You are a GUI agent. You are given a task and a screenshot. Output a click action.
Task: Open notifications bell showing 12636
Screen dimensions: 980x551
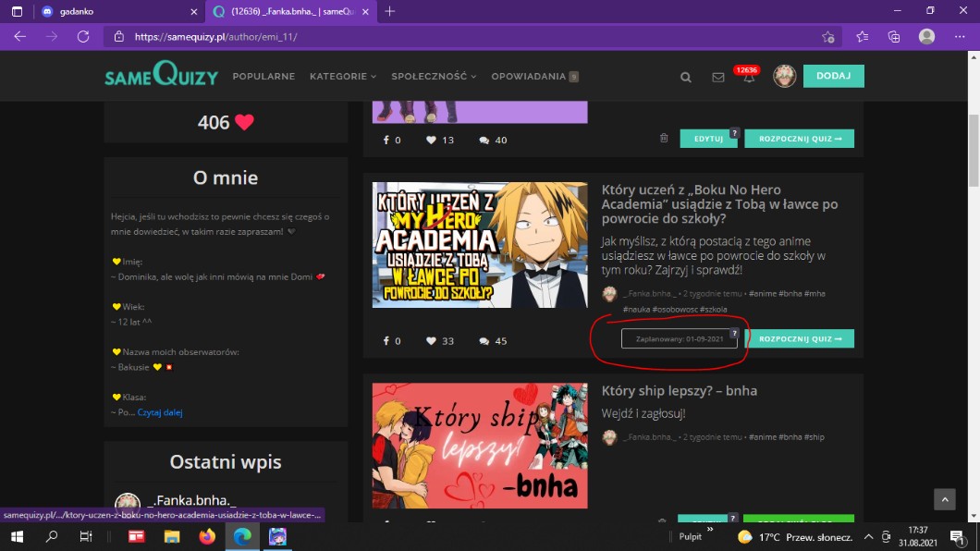click(749, 78)
